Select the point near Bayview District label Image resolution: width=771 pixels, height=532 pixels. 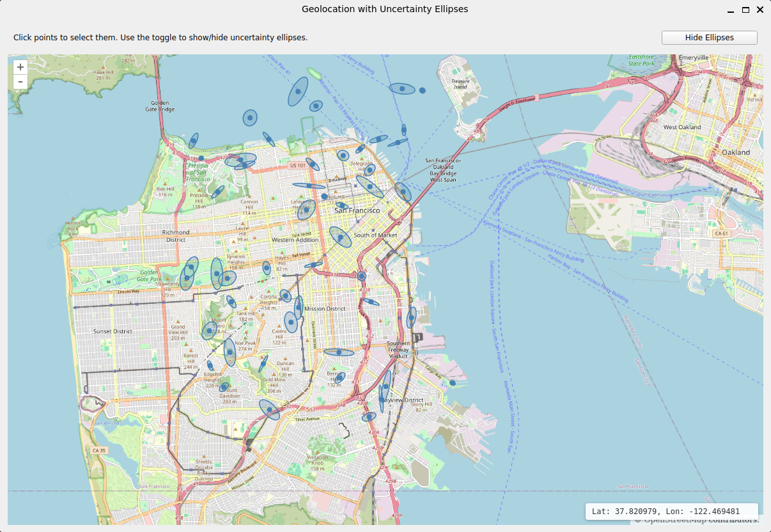pos(382,400)
